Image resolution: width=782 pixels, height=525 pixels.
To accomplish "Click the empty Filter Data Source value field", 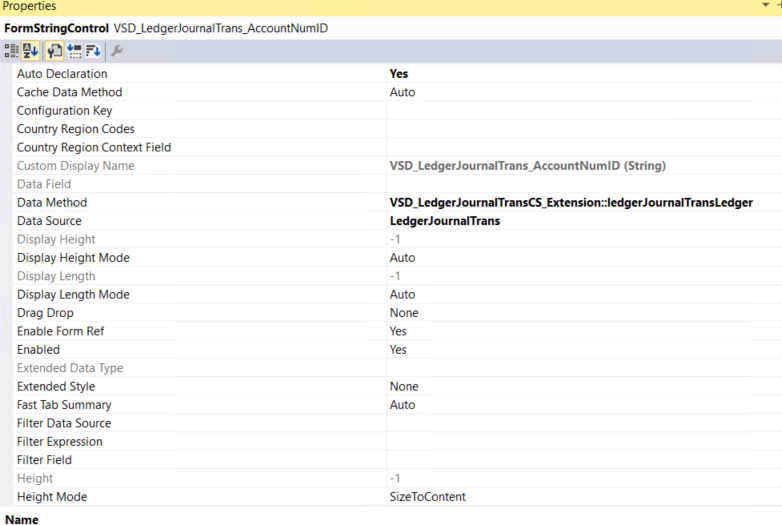I will pyautogui.click(x=584, y=423).
